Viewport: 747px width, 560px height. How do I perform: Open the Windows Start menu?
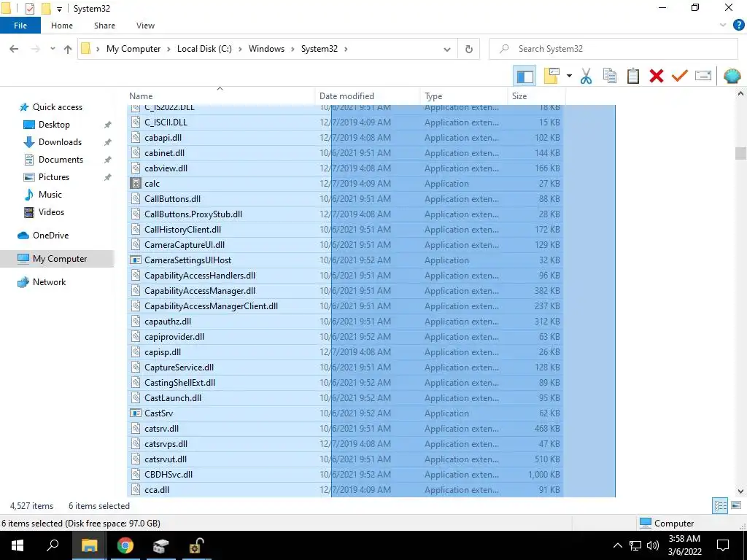(x=18, y=545)
